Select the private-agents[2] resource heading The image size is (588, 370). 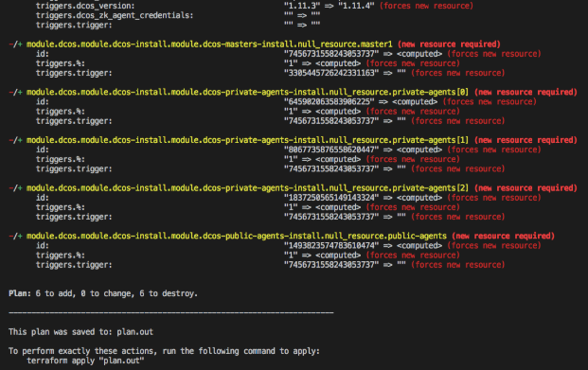tap(247, 188)
